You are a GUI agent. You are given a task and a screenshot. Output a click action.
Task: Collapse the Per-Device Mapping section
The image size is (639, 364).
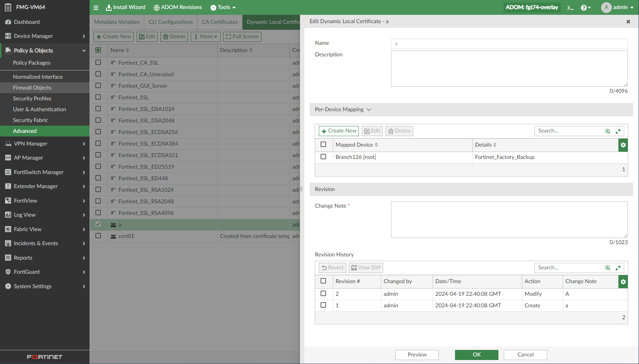click(369, 109)
